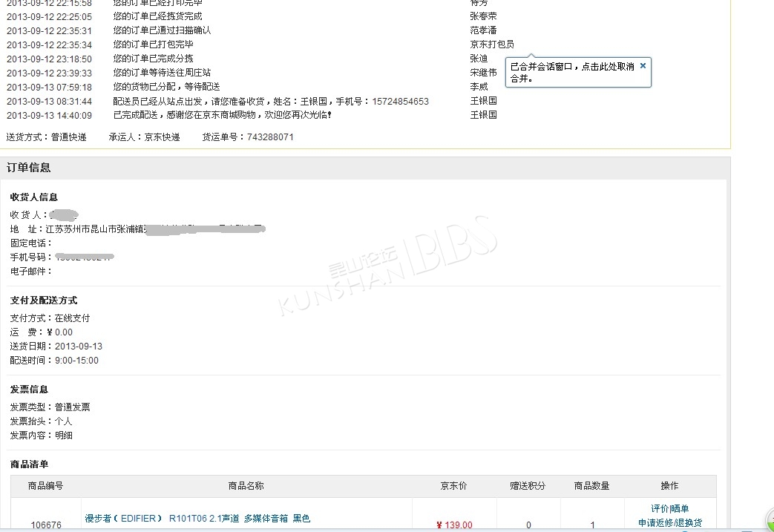Screen dimensions: 774x532
Task: Select address text 江苏苏州市昆山市张浦镇
Action: pos(95,229)
